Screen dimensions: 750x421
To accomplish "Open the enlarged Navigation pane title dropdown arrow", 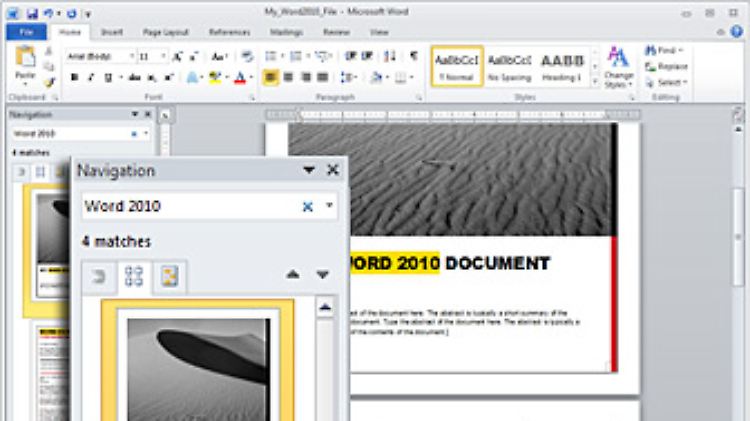I will (x=309, y=170).
